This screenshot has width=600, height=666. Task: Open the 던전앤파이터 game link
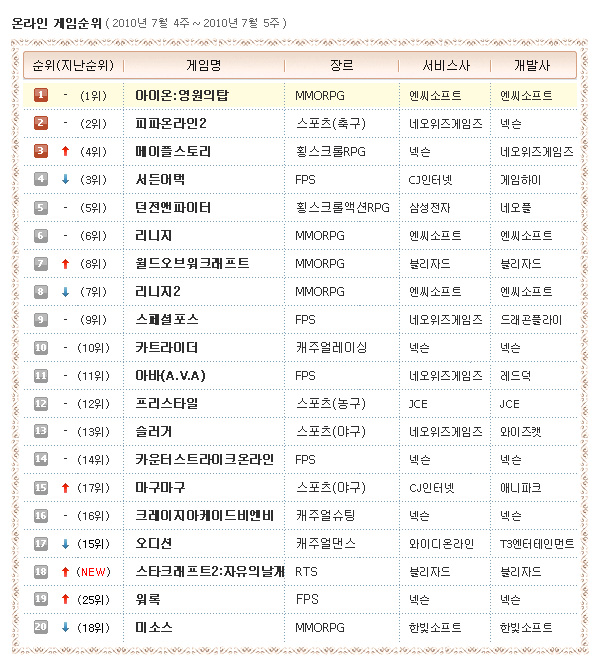click(173, 208)
